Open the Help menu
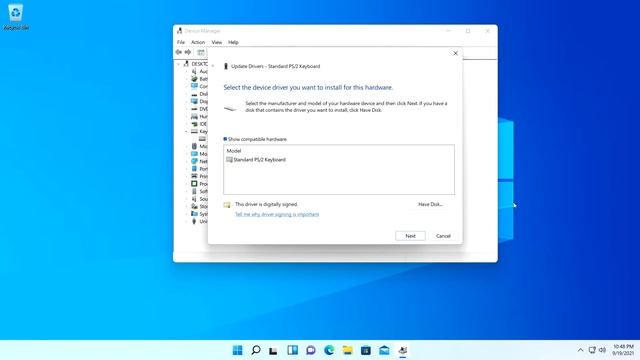Viewport: 640px width, 360px height. (x=233, y=42)
